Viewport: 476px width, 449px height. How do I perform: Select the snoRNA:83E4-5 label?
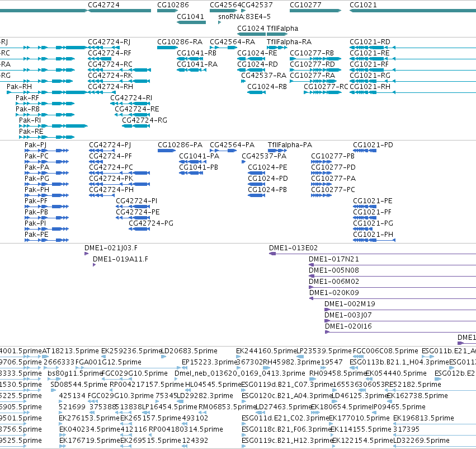[x=244, y=16]
